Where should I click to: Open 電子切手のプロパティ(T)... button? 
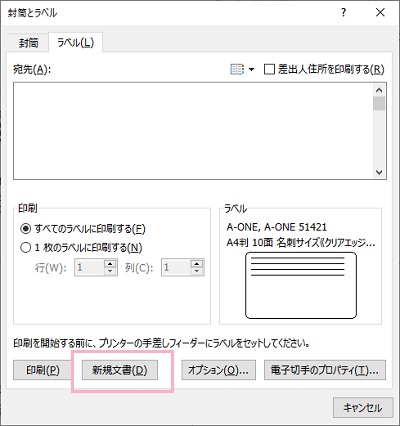(x=325, y=370)
